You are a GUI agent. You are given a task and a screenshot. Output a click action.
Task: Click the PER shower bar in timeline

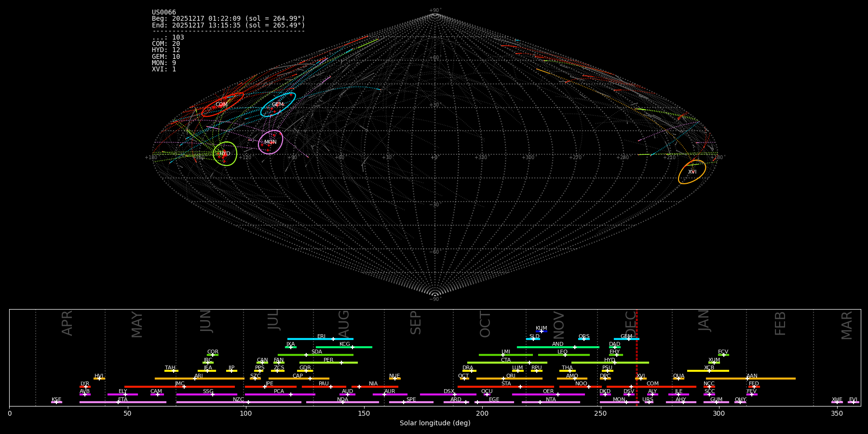coord(328,363)
